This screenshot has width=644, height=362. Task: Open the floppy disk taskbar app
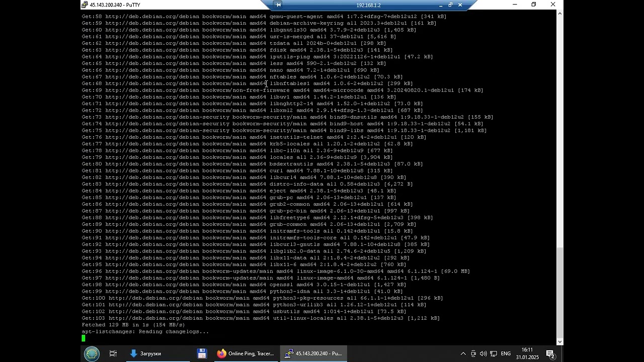pyautogui.click(x=202, y=353)
